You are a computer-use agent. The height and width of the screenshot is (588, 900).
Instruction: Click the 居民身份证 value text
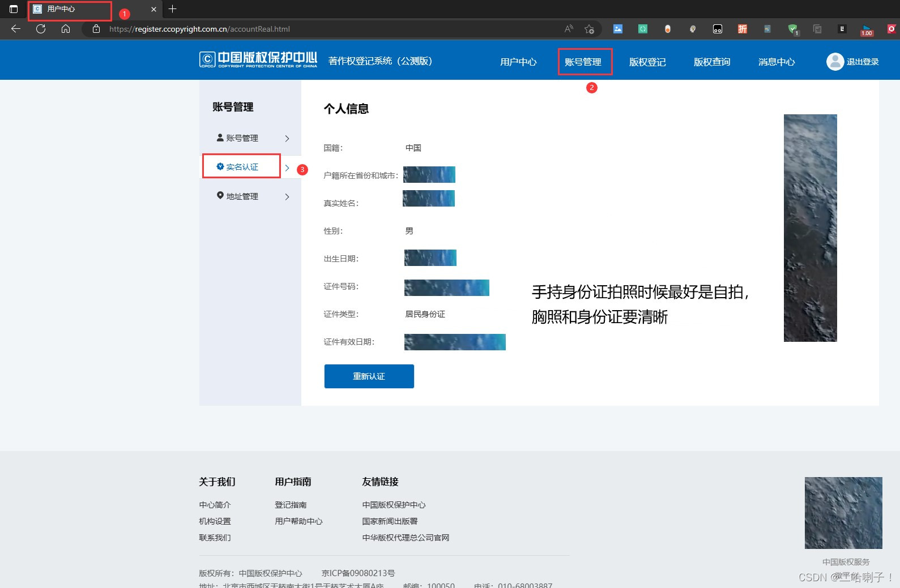pos(425,314)
